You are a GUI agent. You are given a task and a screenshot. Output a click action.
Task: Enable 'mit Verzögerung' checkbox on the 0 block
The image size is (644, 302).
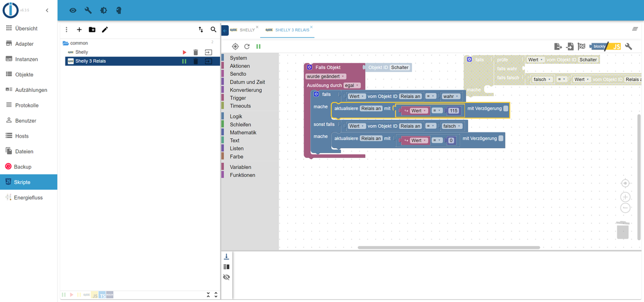pyautogui.click(x=501, y=138)
